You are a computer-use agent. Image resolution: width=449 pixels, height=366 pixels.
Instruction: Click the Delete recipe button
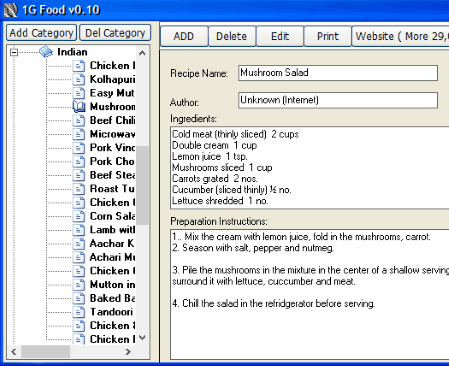click(232, 36)
